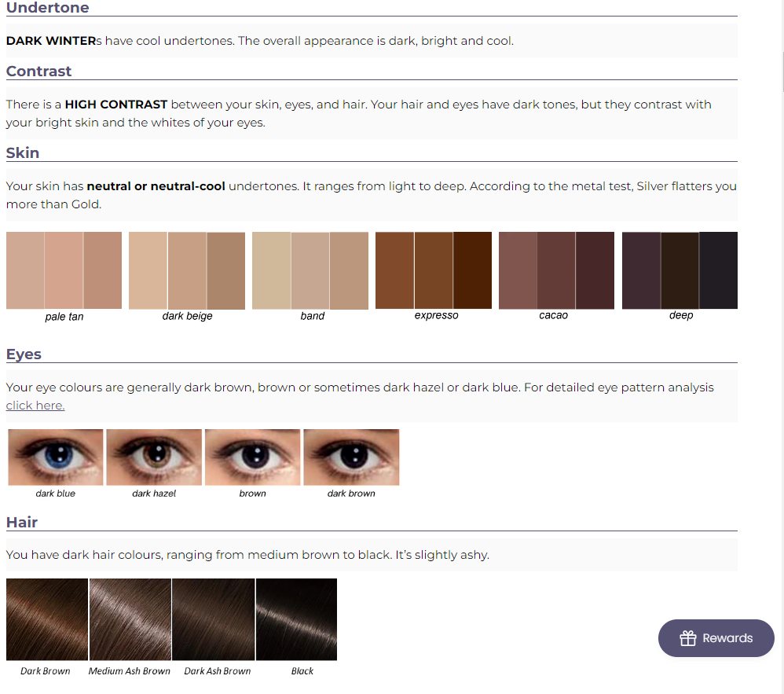
Task: Pick the band skin tone swatch
Action: [310, 270]
